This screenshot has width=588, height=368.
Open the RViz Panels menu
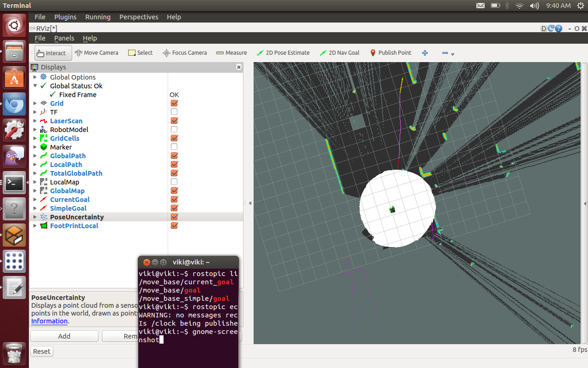[x=64, y=38]
